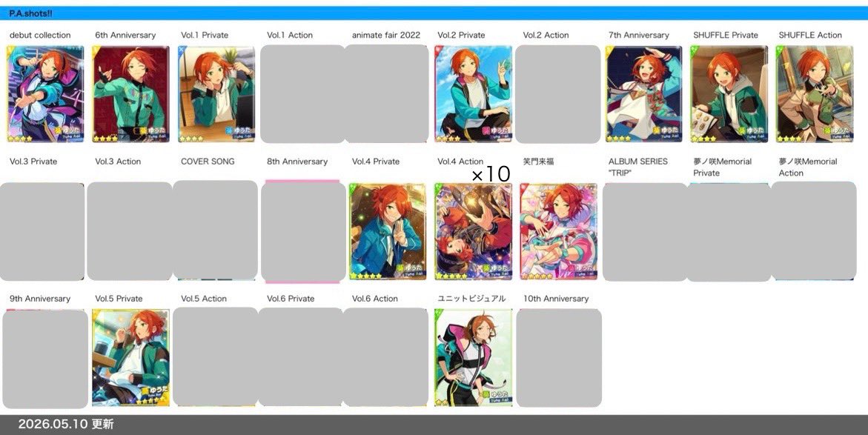This screenshot has height=435, width=868.
Task: View the 笑門来福 card image
Action: [x=559, y=232]
